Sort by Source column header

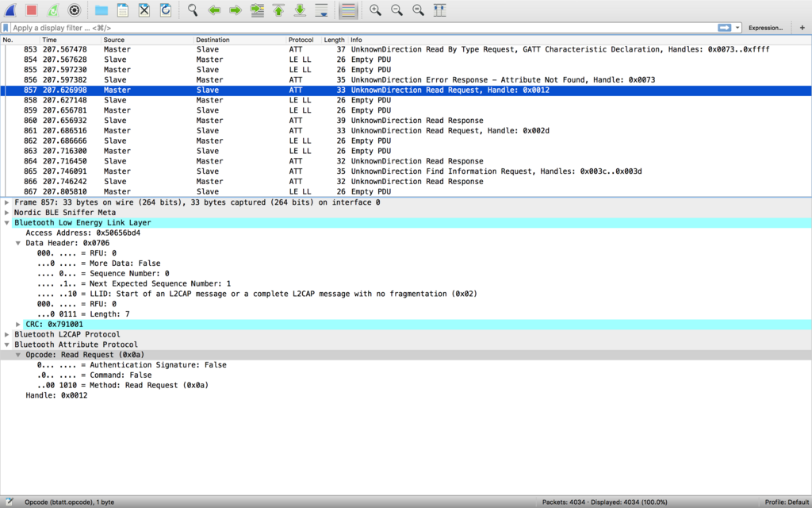147,40
